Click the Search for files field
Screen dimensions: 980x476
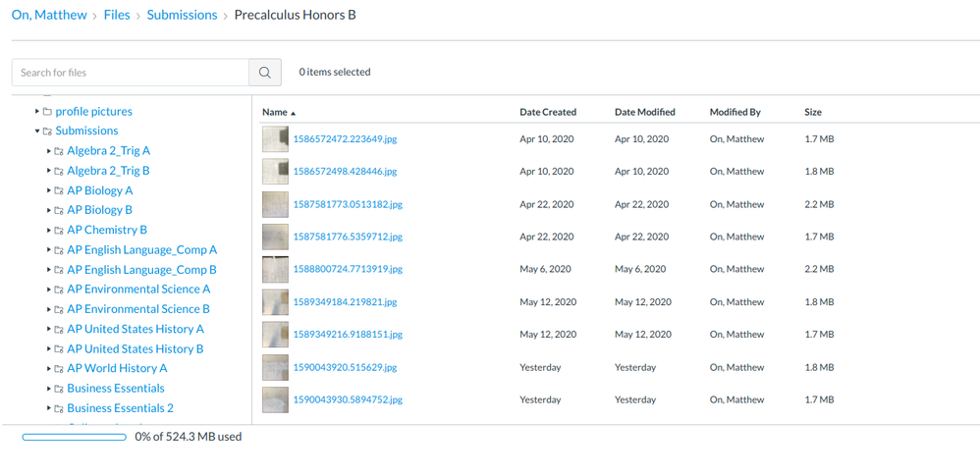(131, 73)
